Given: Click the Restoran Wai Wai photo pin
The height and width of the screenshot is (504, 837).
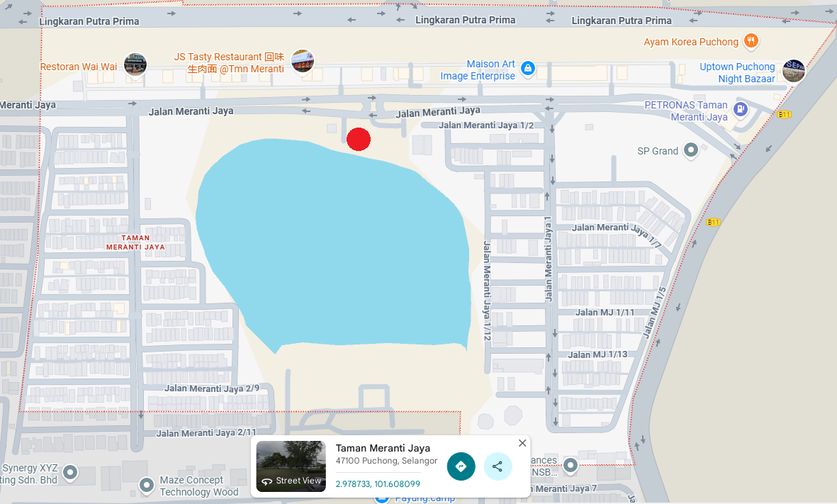Looking at the screenshot, I should [x=135, y=65].
